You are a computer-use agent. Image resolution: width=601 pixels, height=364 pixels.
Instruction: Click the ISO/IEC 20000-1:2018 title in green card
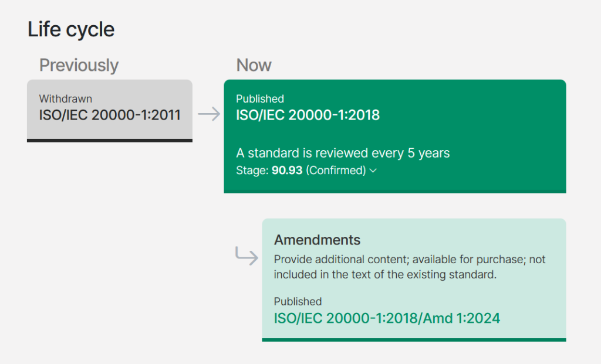(308, 115)
